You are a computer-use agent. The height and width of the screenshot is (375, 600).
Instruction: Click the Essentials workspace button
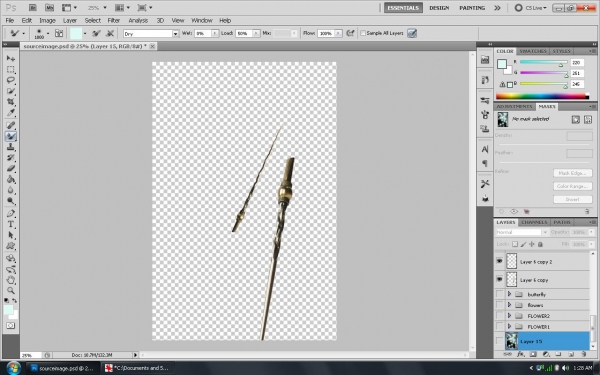click(403, 8)
